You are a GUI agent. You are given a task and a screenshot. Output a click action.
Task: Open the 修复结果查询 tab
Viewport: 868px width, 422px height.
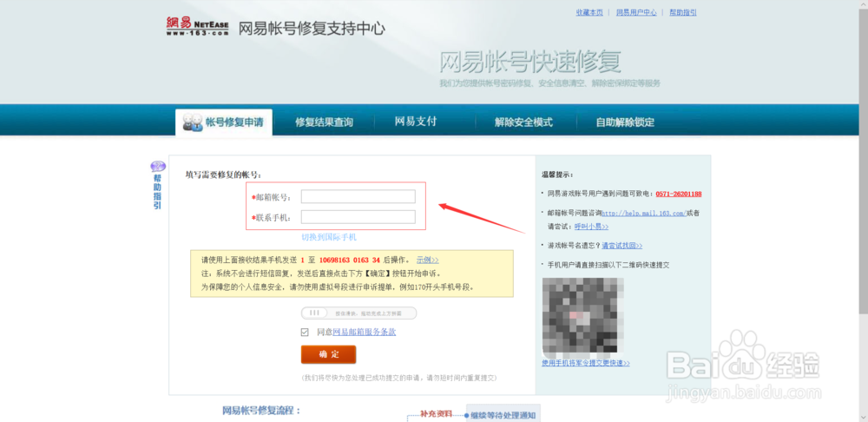coord(324,122)
